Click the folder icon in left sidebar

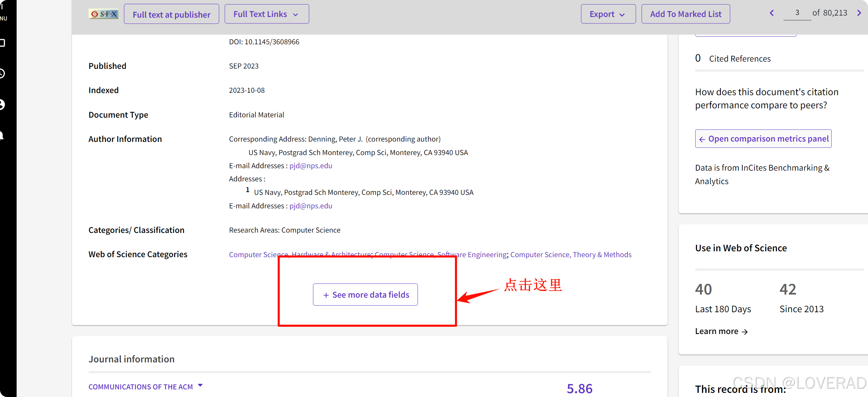pyautogui.click(x=2, y=43)
